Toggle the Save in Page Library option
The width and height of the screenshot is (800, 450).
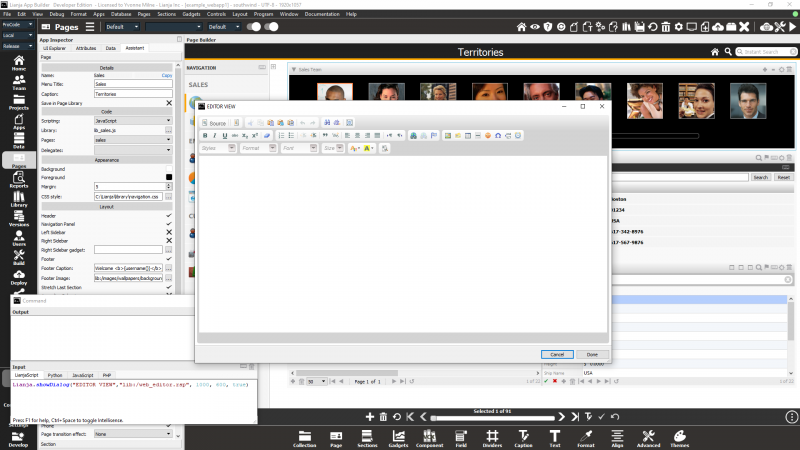(169, 103)
